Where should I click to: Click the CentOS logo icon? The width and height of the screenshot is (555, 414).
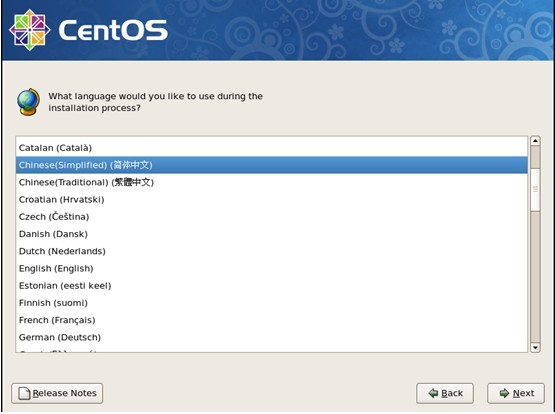point(30,30)
